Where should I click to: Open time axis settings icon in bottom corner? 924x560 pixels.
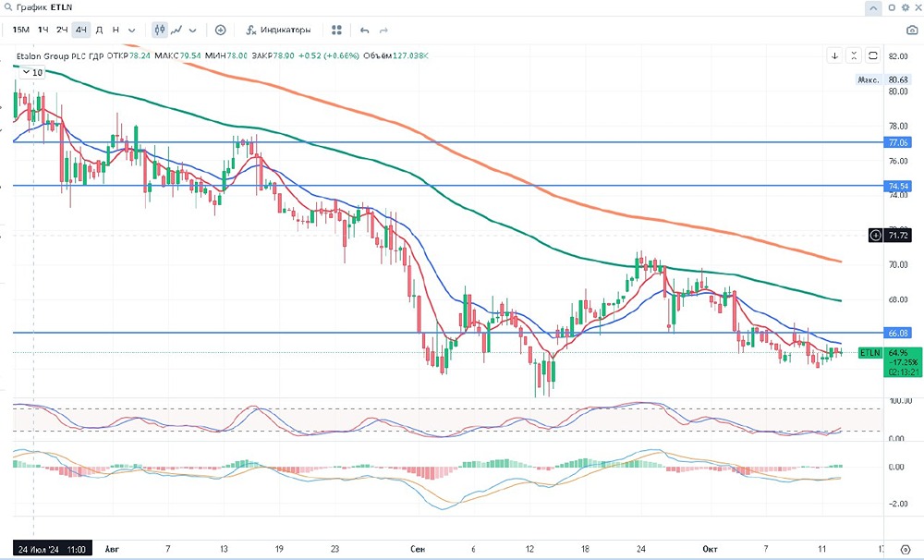point(906,550)
